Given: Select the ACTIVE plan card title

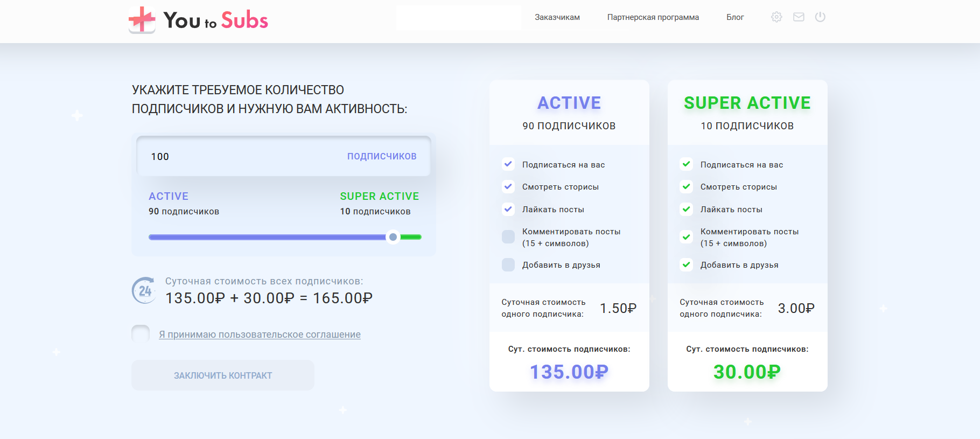Looking at the screenshot, I should 569,103.
